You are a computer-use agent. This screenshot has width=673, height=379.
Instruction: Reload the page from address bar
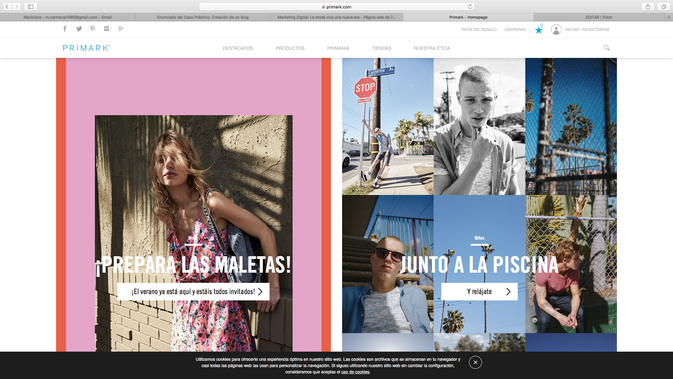[x=470, y=6]
